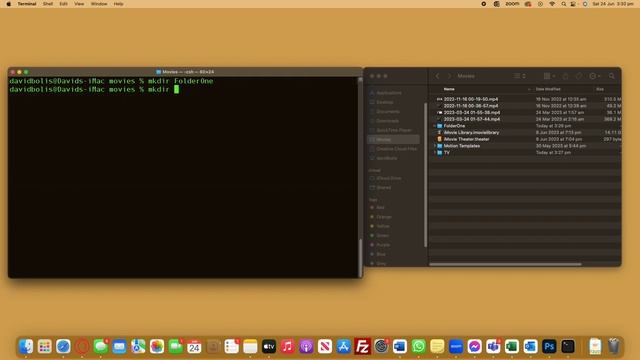
Task: Open Applications in Finder sidebar
Action: (x=389, y=93)
